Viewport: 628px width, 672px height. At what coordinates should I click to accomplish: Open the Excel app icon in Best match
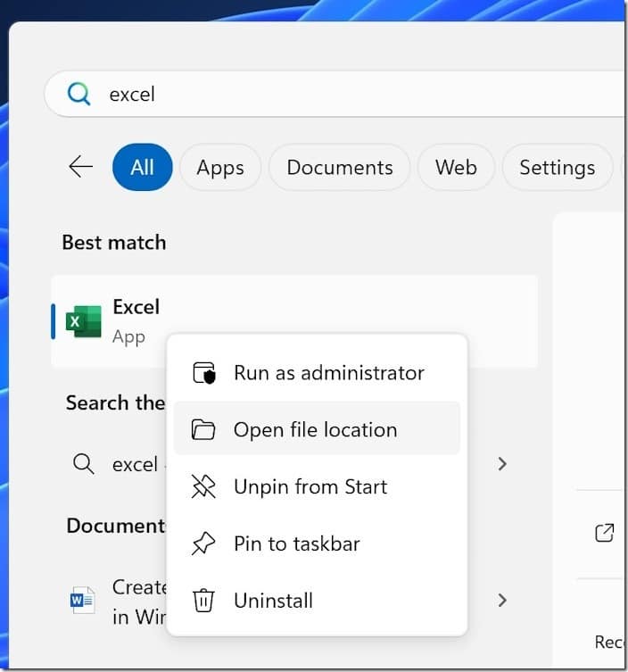pyautogui.click(x=84, y=321)
